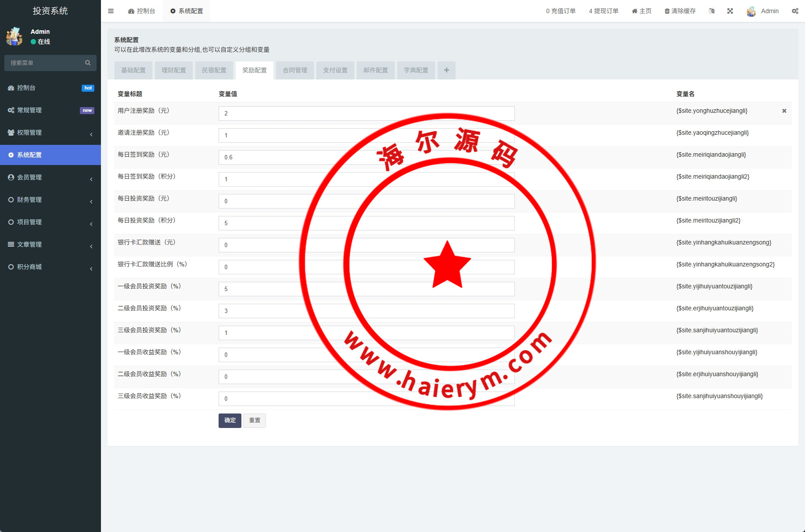The image size is (805, 532).
Task: Expand the 积分商城 sidebar menu
Action: pyautogui.click(x=50, y=267)
